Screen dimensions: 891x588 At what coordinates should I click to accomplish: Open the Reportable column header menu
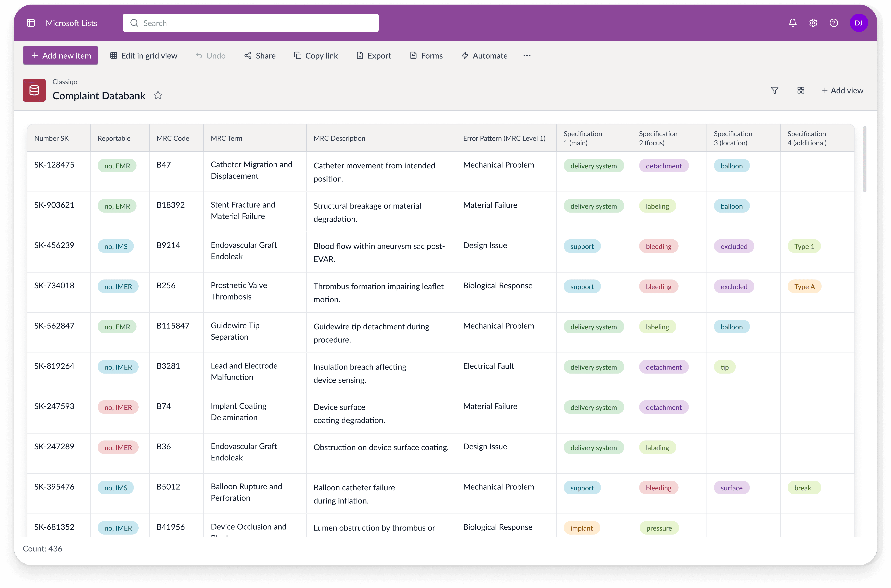(x=114, y=138)
